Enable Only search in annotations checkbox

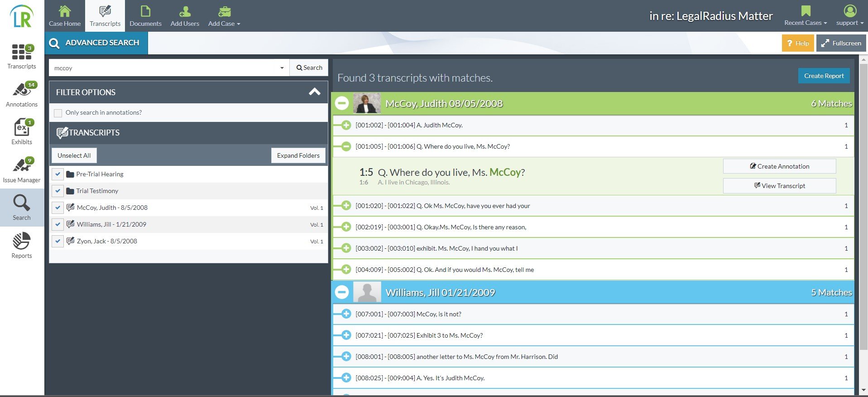click(58, 113)
